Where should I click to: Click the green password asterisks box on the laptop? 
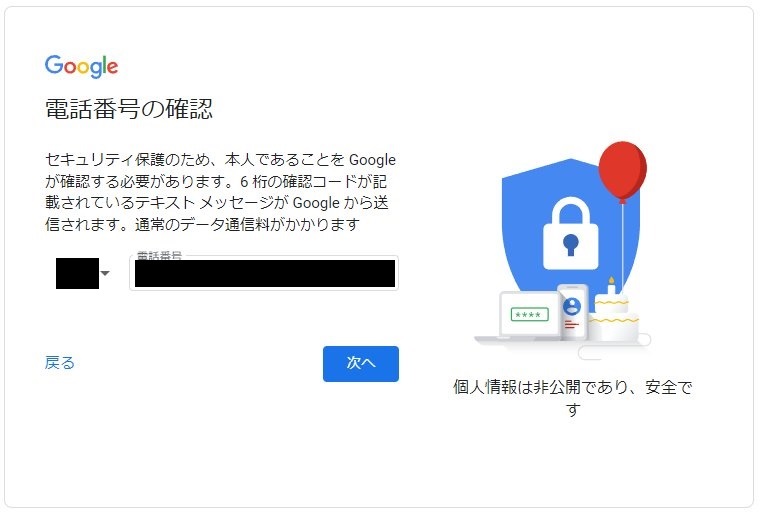530,314
